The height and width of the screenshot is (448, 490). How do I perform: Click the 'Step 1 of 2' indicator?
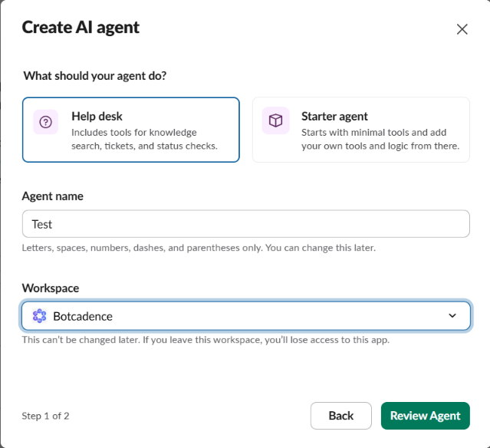(x=45, y=416)
